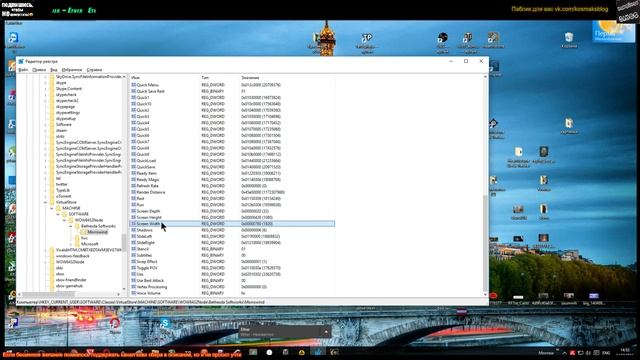Image resolution: width=640 pixels, height=360 pixels.
Task: Select the xbox-friendfinder key
Action: [x=71, y=280]
